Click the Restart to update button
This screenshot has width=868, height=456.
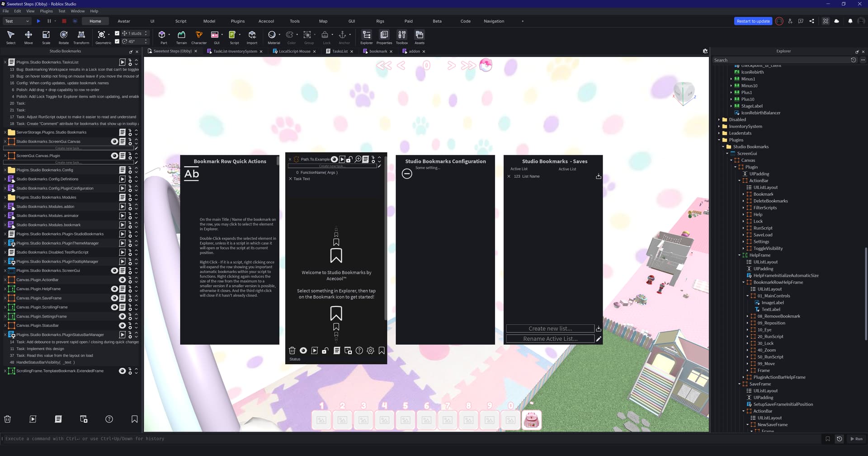click(753, 21)
